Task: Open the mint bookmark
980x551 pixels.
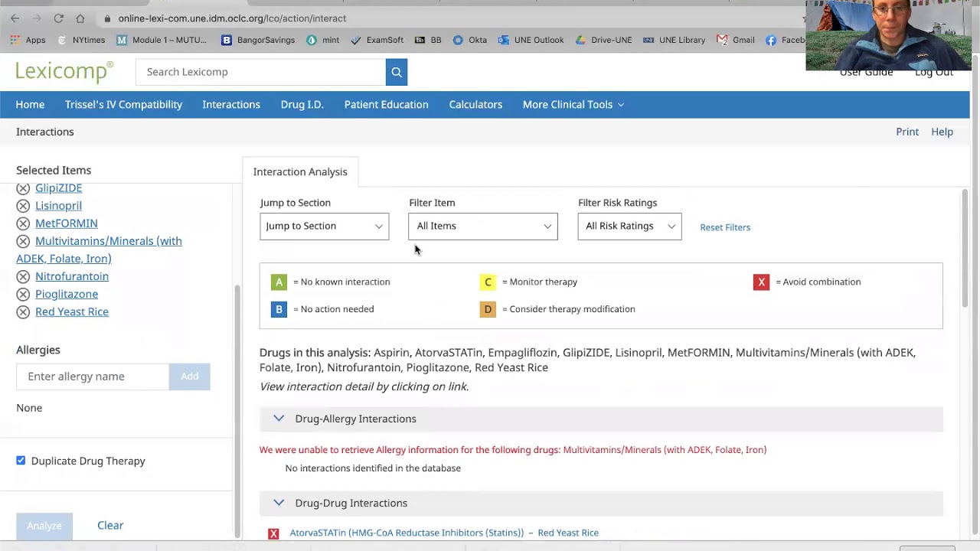Action: coord(322,40)
